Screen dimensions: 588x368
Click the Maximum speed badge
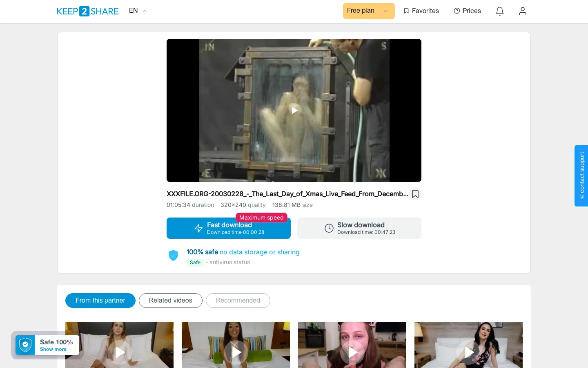click(x=261, y=218)
